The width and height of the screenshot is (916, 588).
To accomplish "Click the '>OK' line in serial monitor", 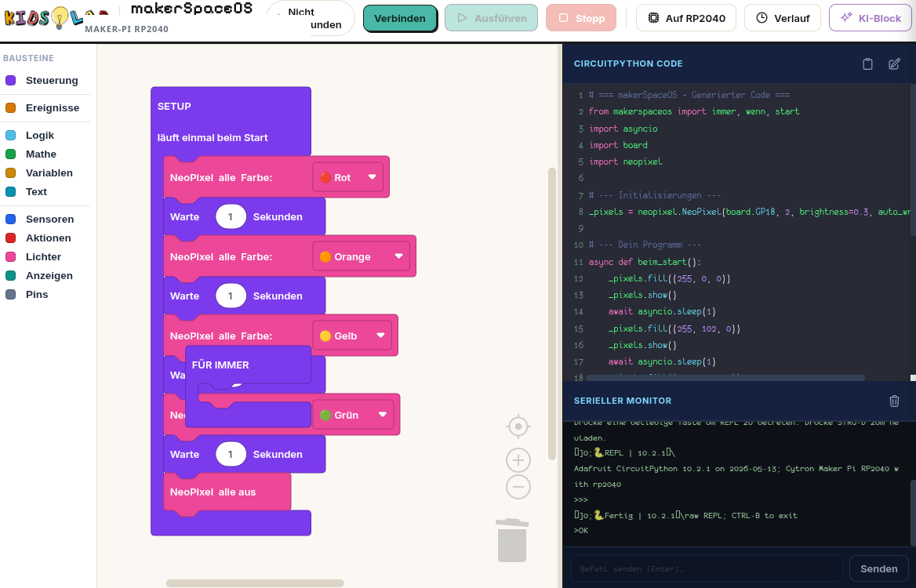I will [581, 530].
